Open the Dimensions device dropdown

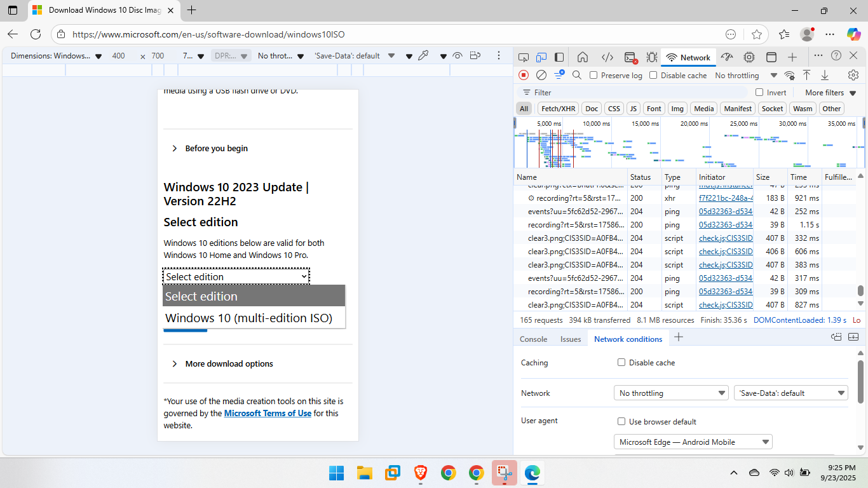click(x=56, y=56)
